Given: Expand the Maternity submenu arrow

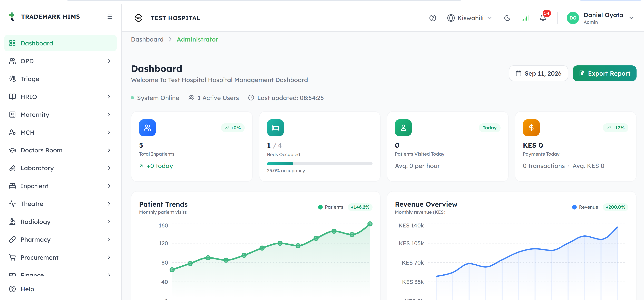Looking at the screenshot, I should pos(109,115).
